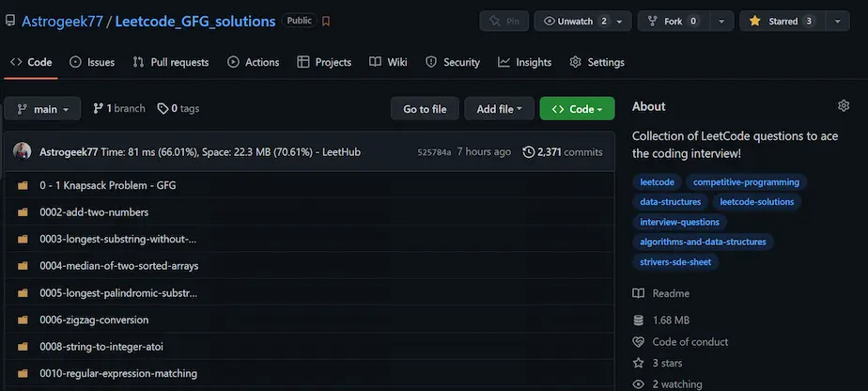Screen dimensions: 868x391
Task: Click the repository icon beside Astrogeek77
Action: (x=10, y=21)
